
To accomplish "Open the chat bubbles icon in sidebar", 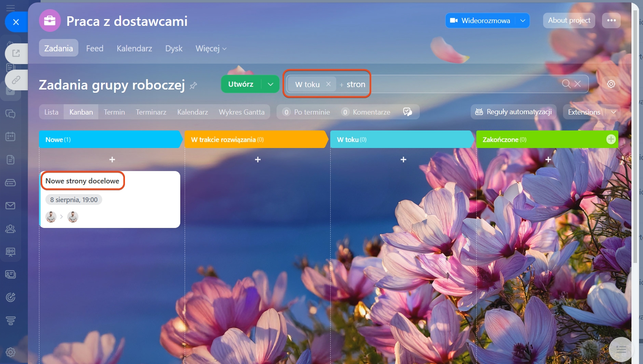I will pyautogui.click(x=10, y=114).
